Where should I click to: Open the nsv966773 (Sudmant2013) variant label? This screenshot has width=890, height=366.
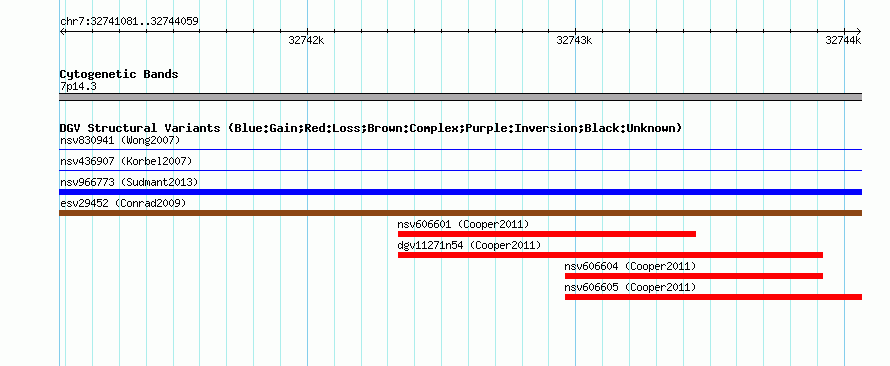129,182
